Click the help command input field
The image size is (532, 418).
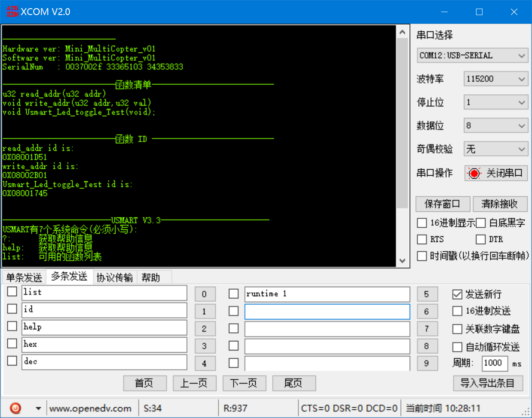105,328
